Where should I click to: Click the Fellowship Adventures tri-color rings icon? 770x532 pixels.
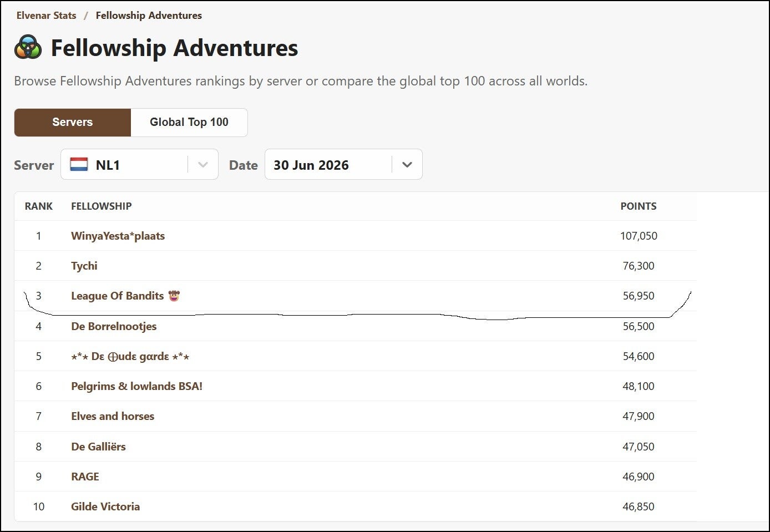click(28, 47)
